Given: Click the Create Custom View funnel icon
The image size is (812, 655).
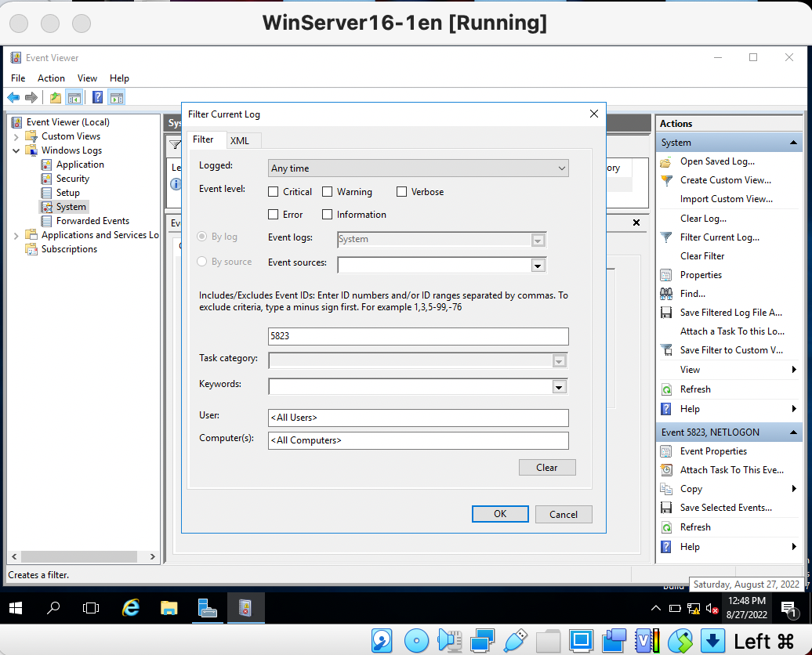Looking at the screenshot, I should coord(666,181).
